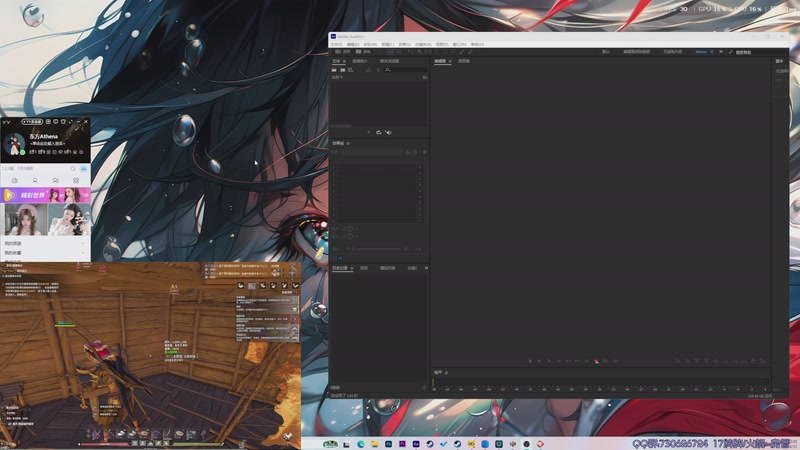Select the Razor tool in Audition toolbar
The height and width of the screenshot is (450, 800).
(420, 52)
